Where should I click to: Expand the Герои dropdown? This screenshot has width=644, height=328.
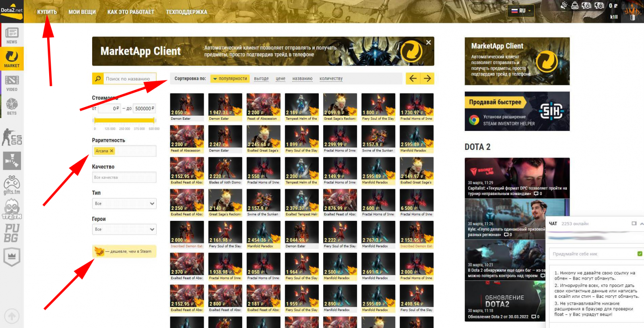124,229
